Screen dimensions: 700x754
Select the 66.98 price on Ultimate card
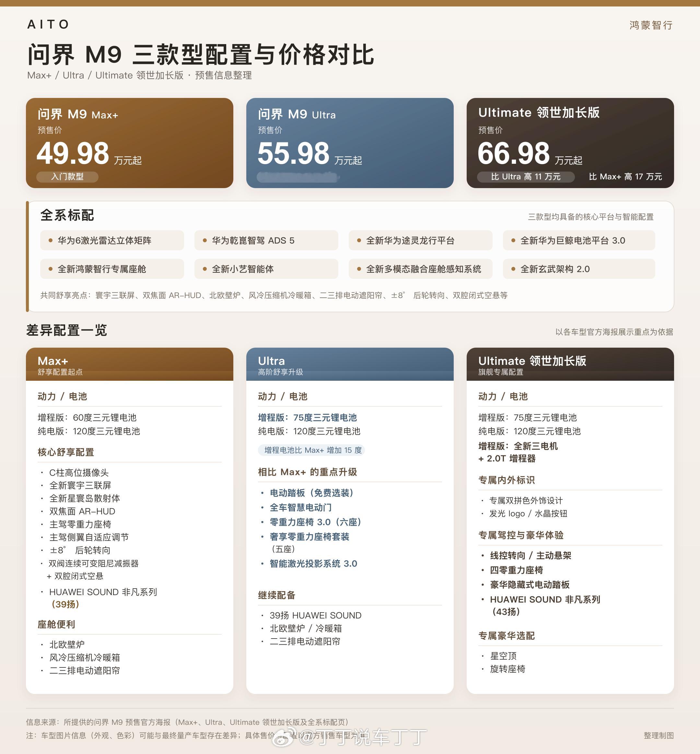pos(514,153)
